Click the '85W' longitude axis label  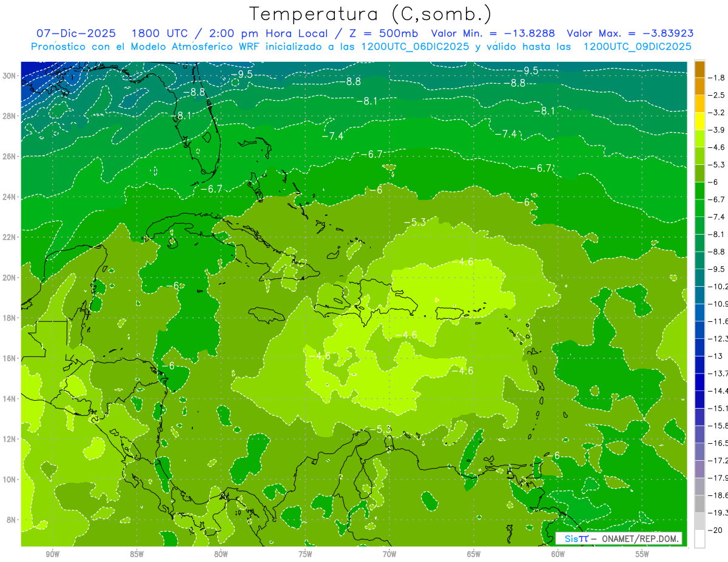(136, 554)
